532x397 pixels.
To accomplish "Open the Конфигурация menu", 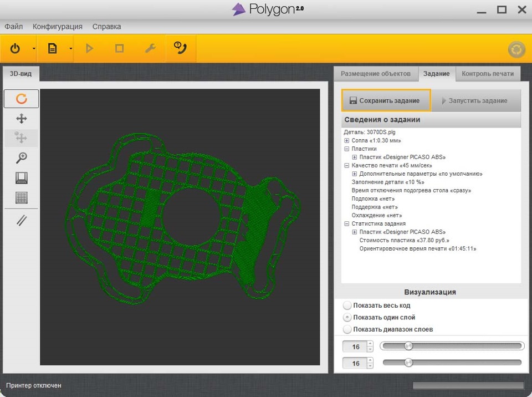I will tap(57, 27).
